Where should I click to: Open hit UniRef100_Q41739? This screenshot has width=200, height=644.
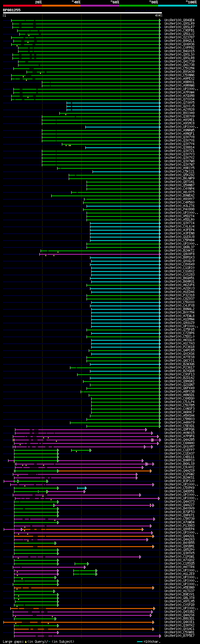coord(179,62)
